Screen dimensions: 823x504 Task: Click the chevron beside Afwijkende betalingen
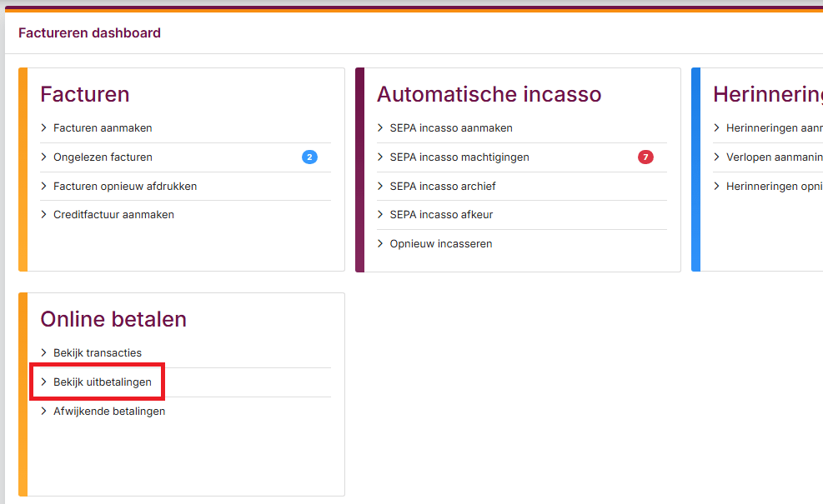[44, 411]
